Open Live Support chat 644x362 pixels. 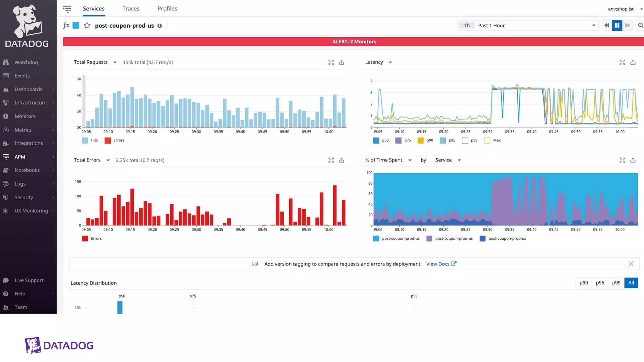coord(29,280)
